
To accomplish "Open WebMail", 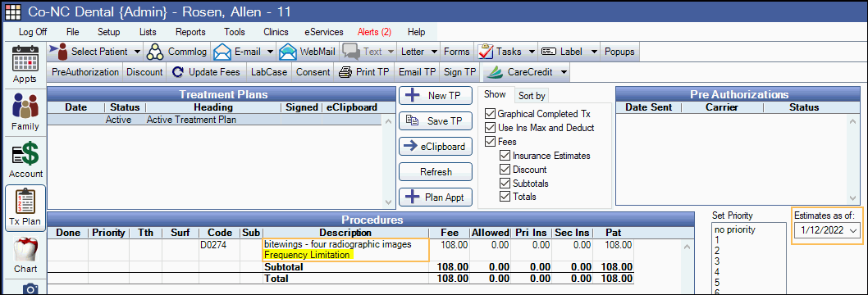I will 308,52.
